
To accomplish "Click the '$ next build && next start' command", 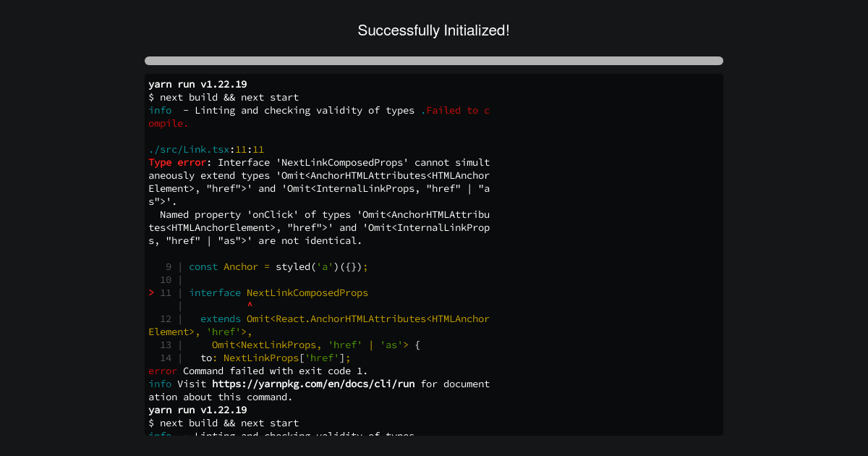I will (224, 97).
